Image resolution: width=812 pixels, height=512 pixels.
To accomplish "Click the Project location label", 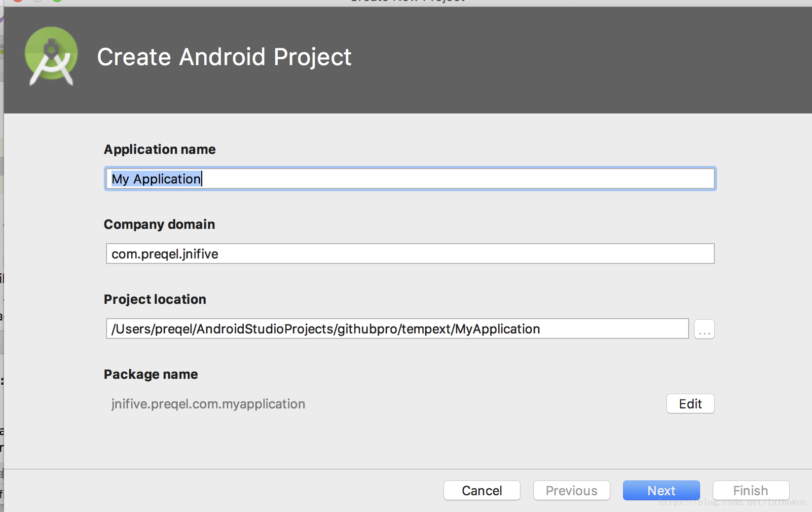I will point(154,299).
